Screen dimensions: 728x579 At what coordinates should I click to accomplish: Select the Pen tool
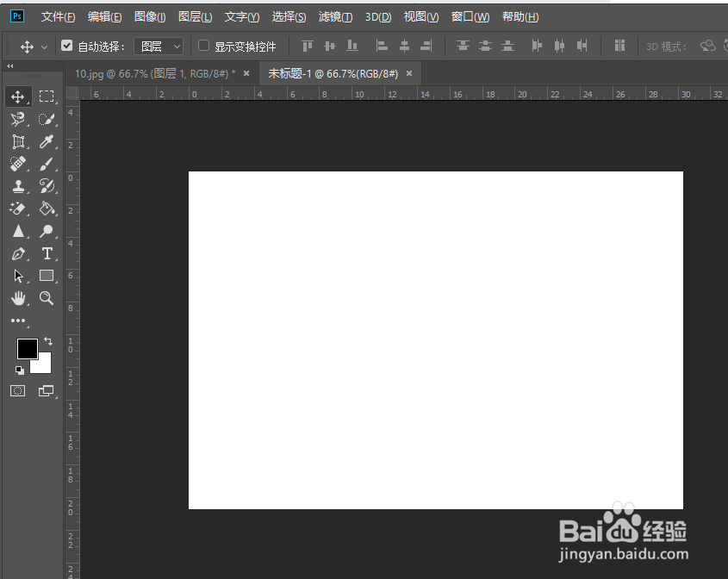point(18,253)
